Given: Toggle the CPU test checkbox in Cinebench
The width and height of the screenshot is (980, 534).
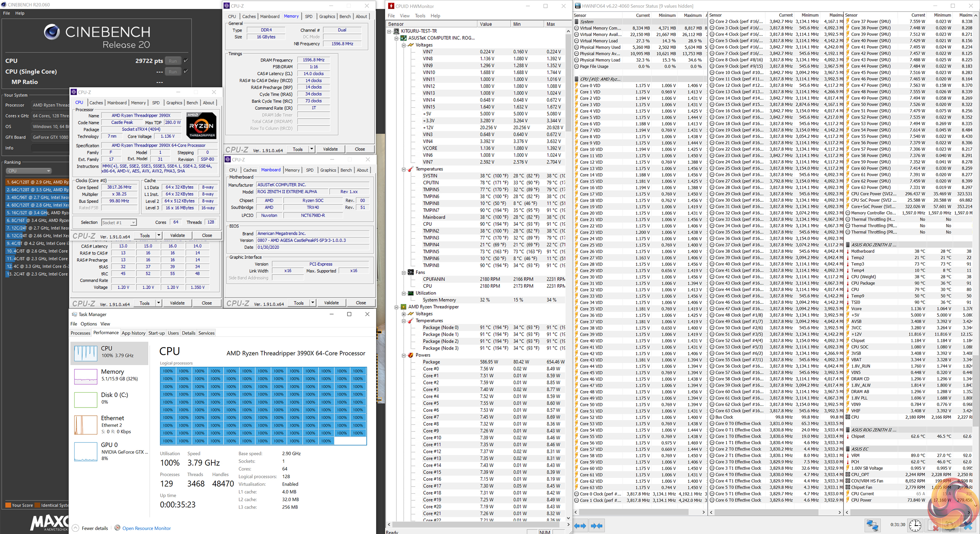Looking at the screenshot, I should point(186,60).
